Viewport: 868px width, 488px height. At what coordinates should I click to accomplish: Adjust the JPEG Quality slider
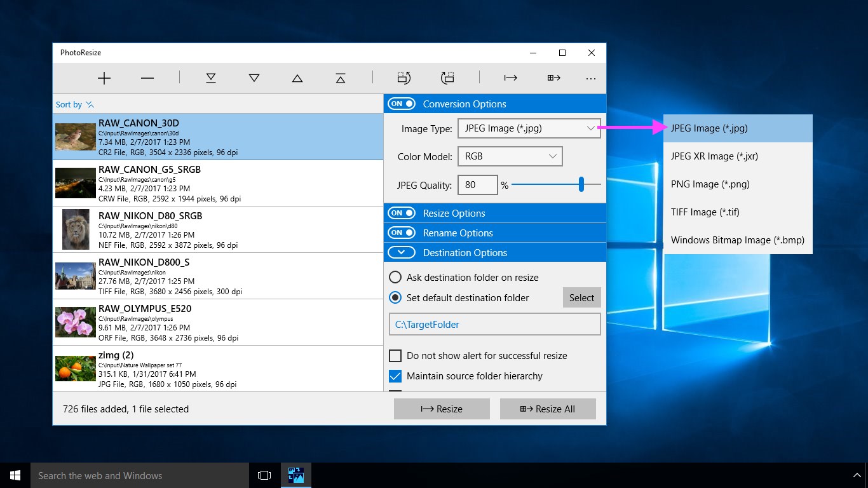pos(581,185)
